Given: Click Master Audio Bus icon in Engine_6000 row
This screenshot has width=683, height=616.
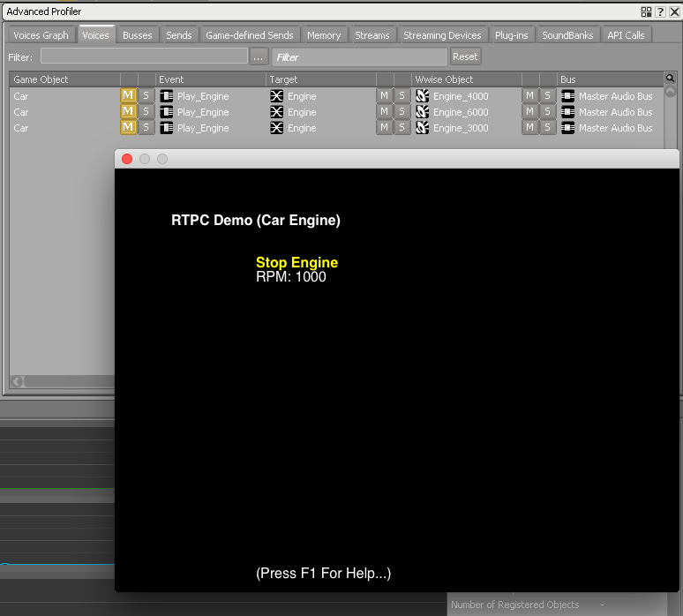Looking at the screenshot, I should point(567,112).
